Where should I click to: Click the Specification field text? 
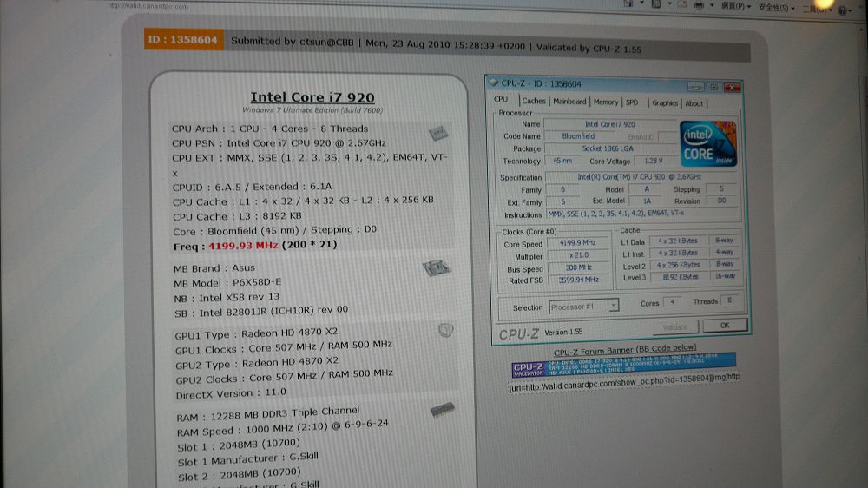(x=641, y=177)
